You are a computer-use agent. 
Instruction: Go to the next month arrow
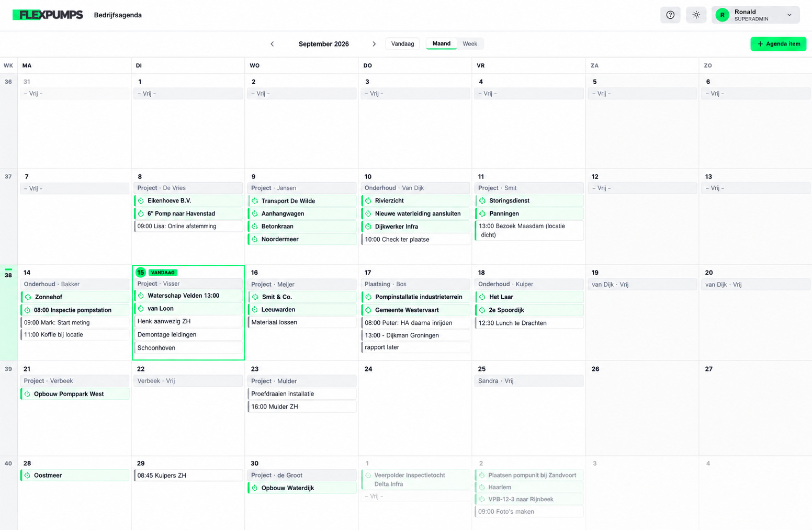[x=374, y=44]
